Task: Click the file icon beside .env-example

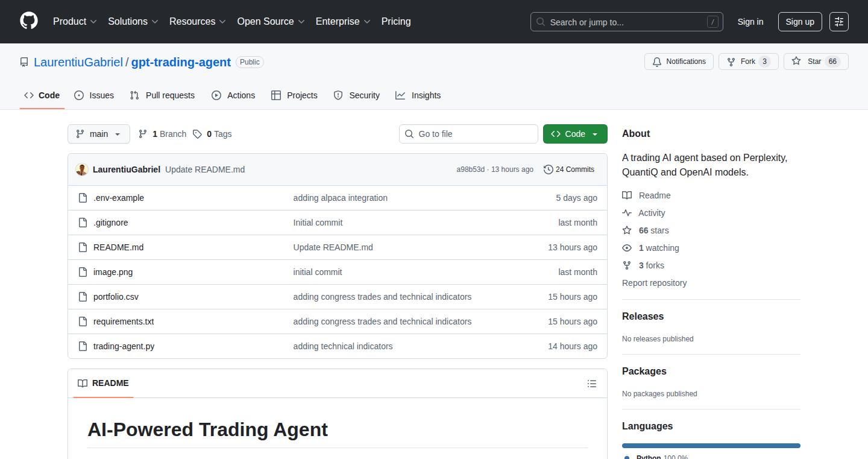Action: point(83,198)
